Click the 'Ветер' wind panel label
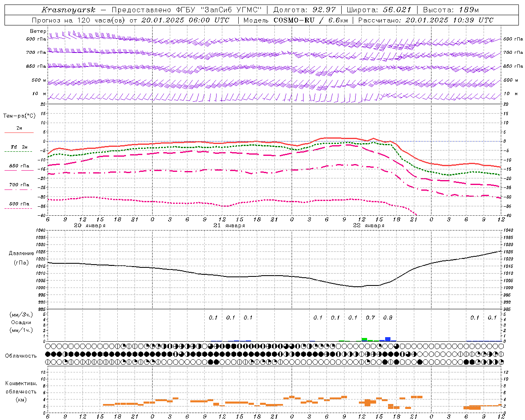The width and height of the screenshot is (525, 420). coord(38,31)
